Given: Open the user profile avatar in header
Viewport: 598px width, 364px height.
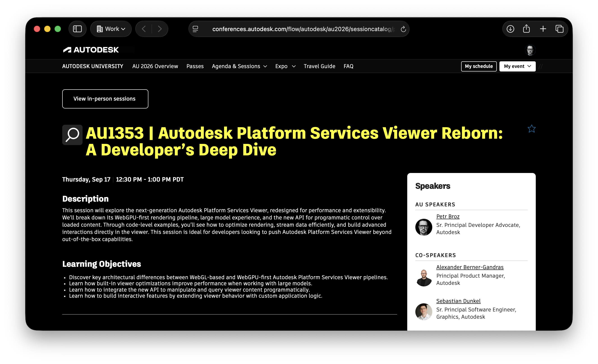Looking at the screenshot, I should click(530, 50).
